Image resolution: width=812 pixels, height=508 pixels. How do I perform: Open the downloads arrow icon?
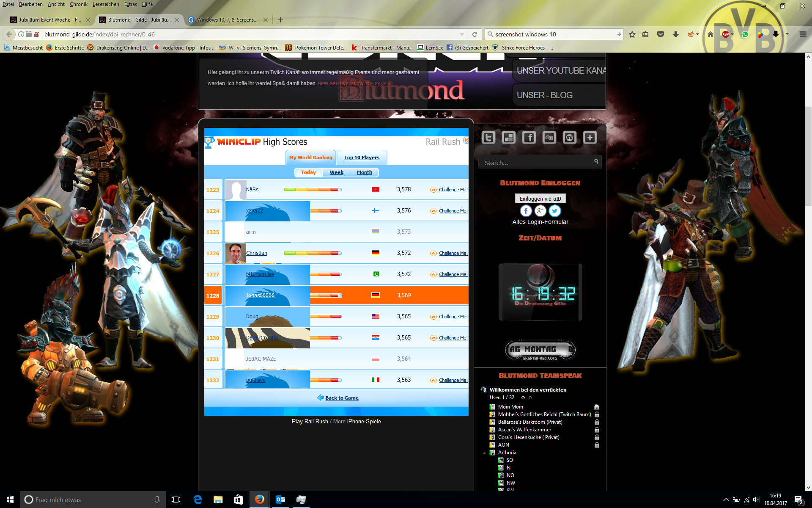click(676, 34)
